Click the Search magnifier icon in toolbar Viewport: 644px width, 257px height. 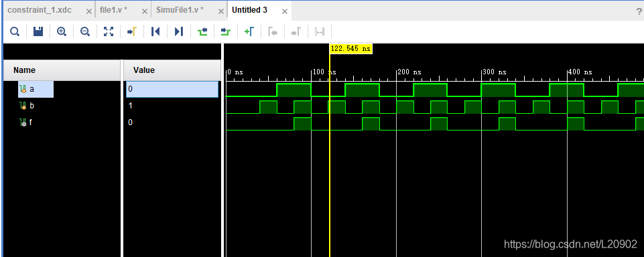pyautogui.click(x=15, y=31)
